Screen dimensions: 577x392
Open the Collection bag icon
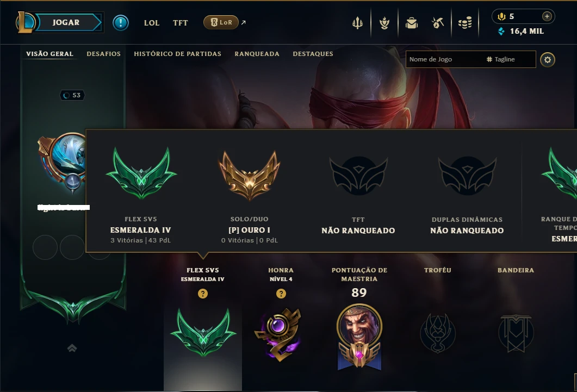[412, 23]
